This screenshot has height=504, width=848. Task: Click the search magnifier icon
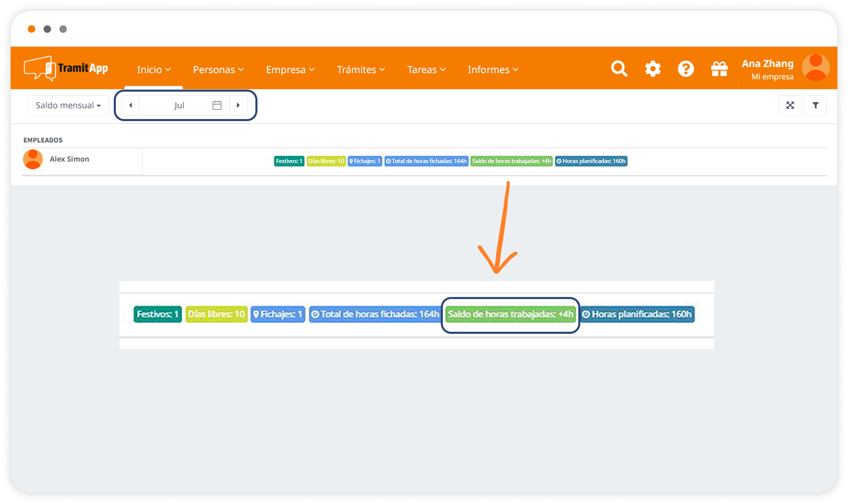619,69
